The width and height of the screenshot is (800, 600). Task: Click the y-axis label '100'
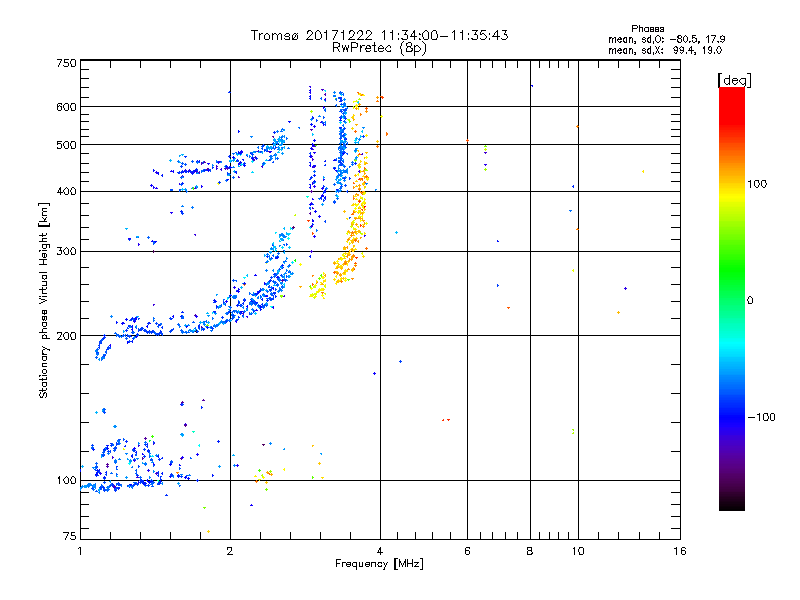pyautogui.click(x=66, y=481)
